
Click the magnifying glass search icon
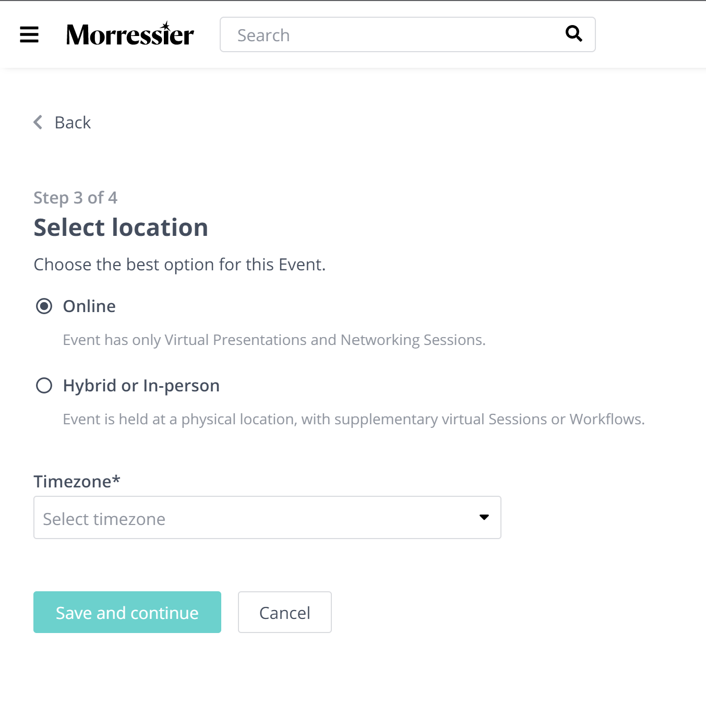pyautogui.click(x=574, y=33)
